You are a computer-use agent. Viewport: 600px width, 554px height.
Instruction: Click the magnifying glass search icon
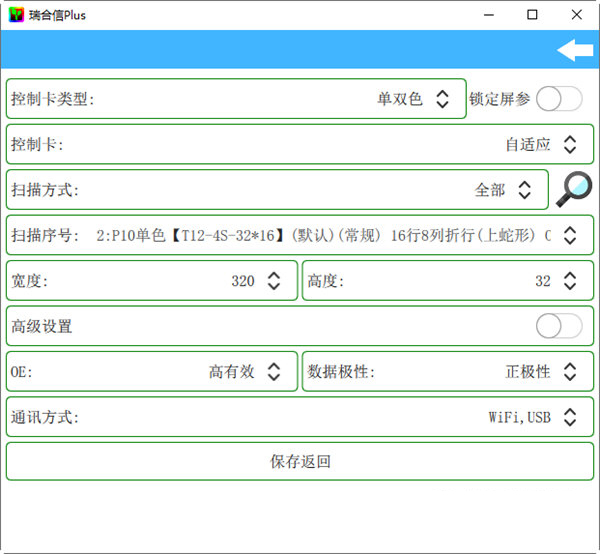click(x=574, y=189)
